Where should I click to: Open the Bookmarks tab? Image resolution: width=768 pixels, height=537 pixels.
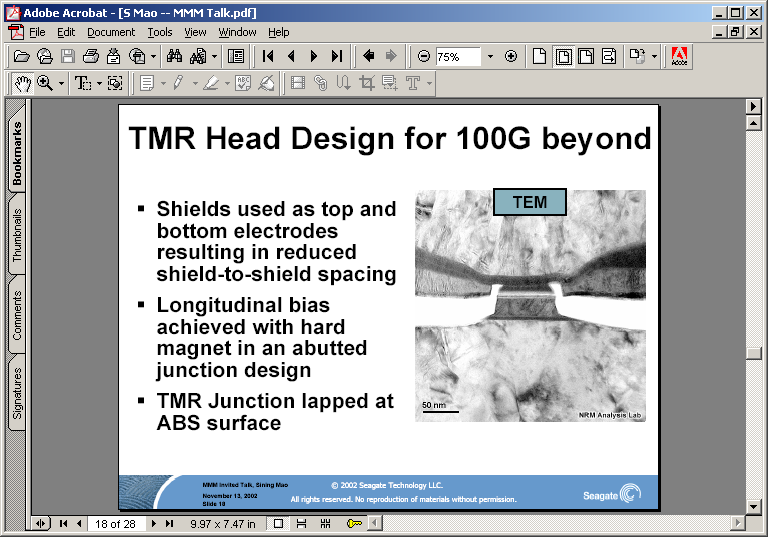17,155
